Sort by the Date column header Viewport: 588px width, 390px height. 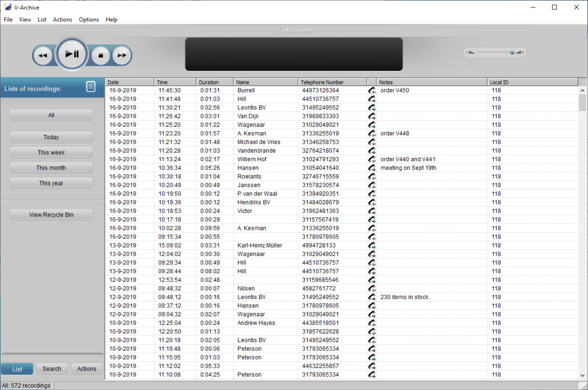[129, 82]
